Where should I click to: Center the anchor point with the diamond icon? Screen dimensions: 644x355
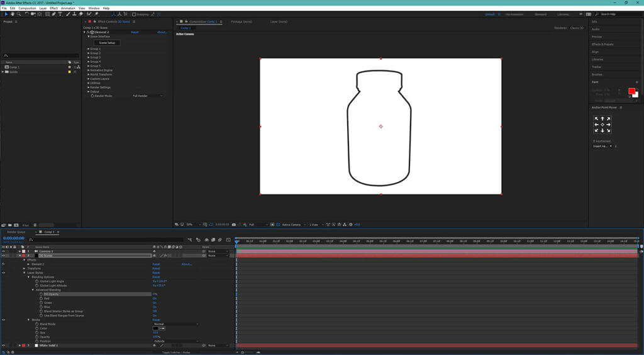pyautogui.click(x=602, y=125)
